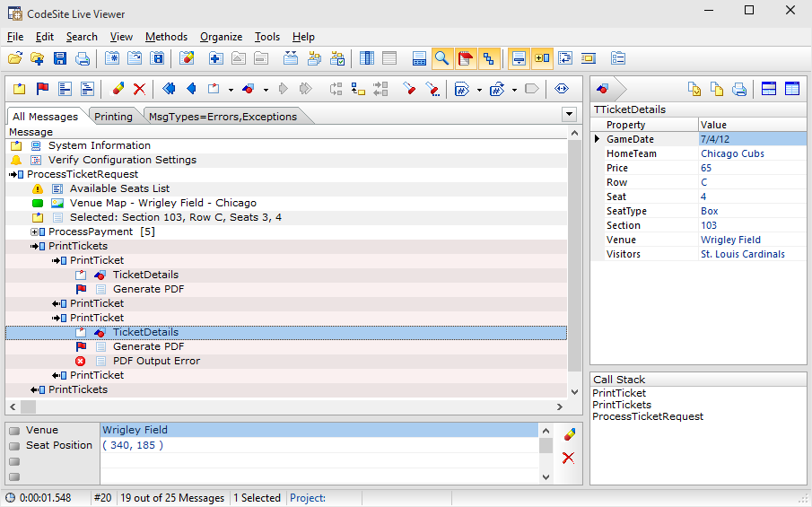This screenshot has height=507, width=812.
Task: Click the blue eye-shaped icon
Action: pos(562,89)
